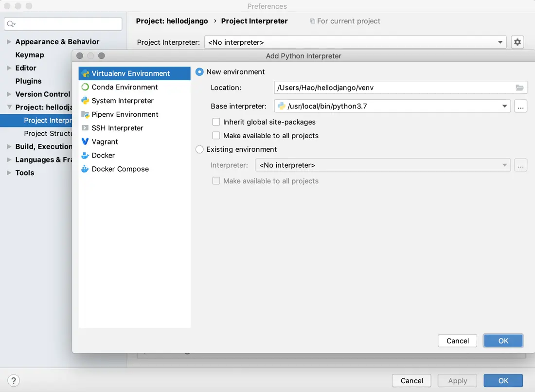Expand the Tools section arrow
The image size is (535, 392).
(x=9, y=173)
